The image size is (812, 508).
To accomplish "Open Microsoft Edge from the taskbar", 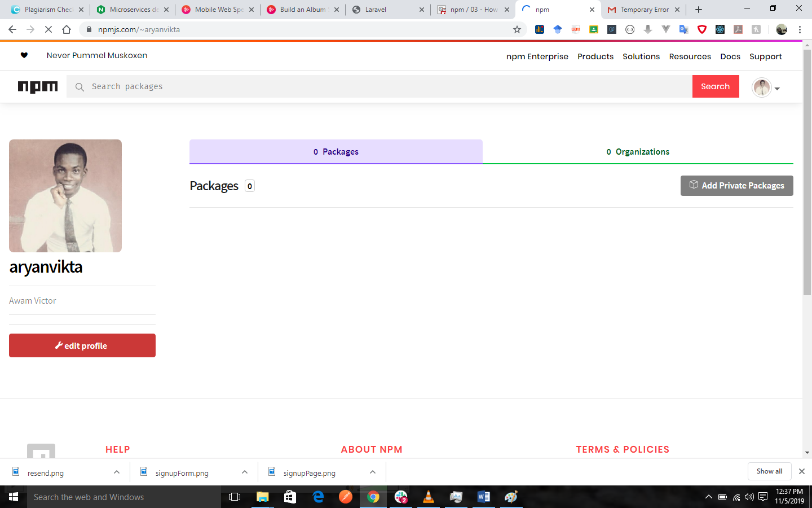I will pos(318,497).
